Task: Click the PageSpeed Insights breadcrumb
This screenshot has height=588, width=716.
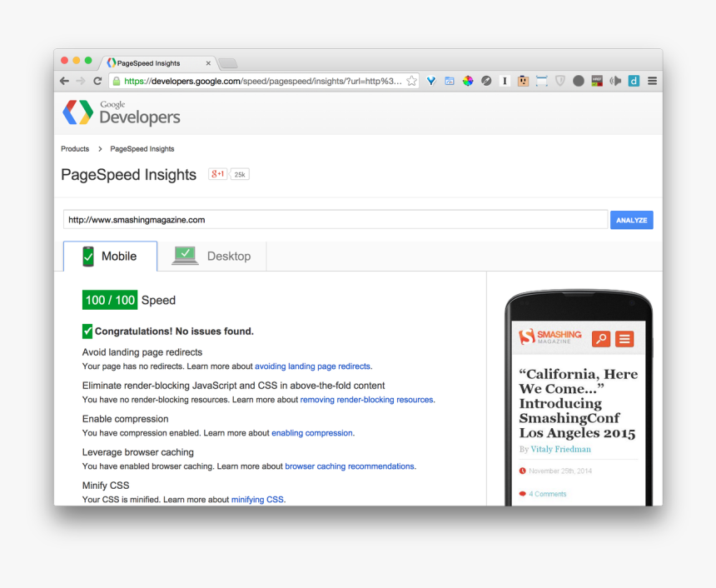Action: click(142, 149)
